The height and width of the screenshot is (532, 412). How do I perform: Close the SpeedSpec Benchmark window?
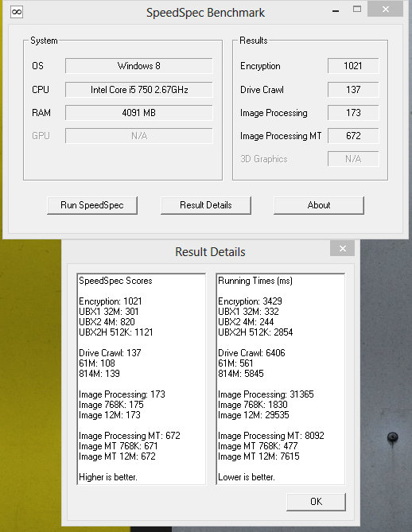(x=386, y=9)
